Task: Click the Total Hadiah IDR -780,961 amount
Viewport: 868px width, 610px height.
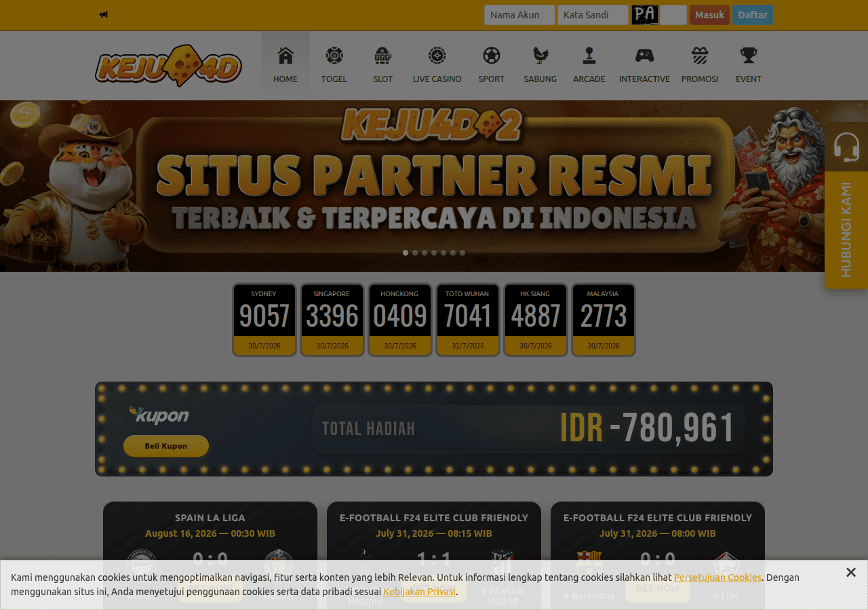Action: (x=648, y=428)
